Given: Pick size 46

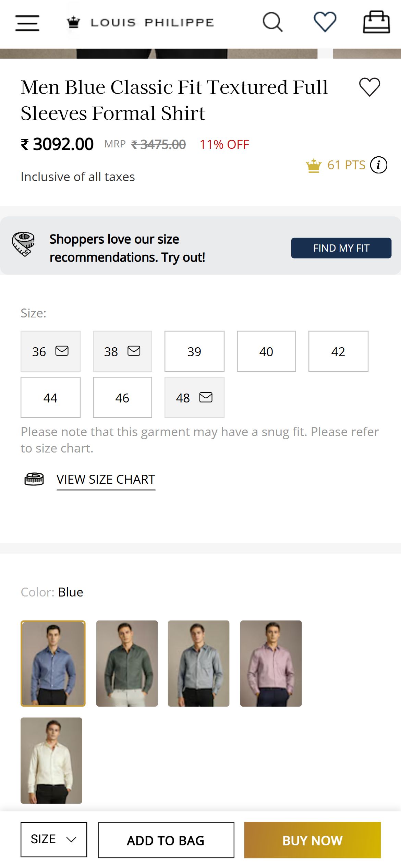Looking at the screenshot, I should 122,398.
